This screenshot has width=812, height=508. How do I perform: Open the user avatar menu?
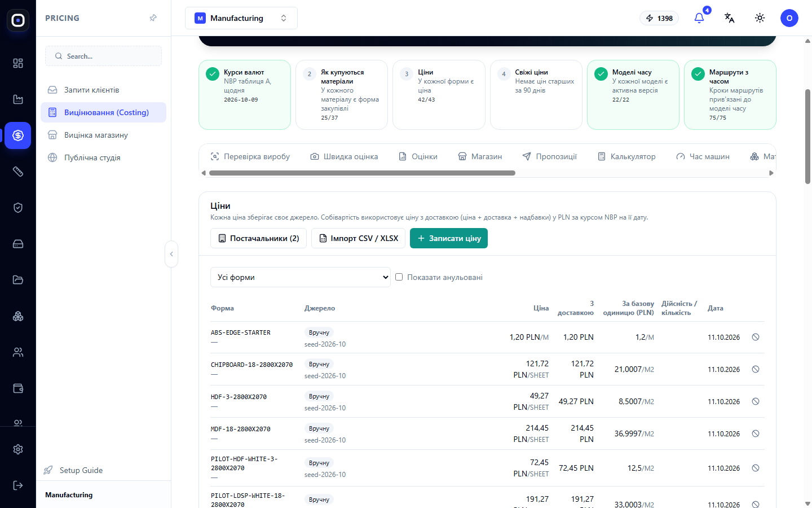point(789,18)
